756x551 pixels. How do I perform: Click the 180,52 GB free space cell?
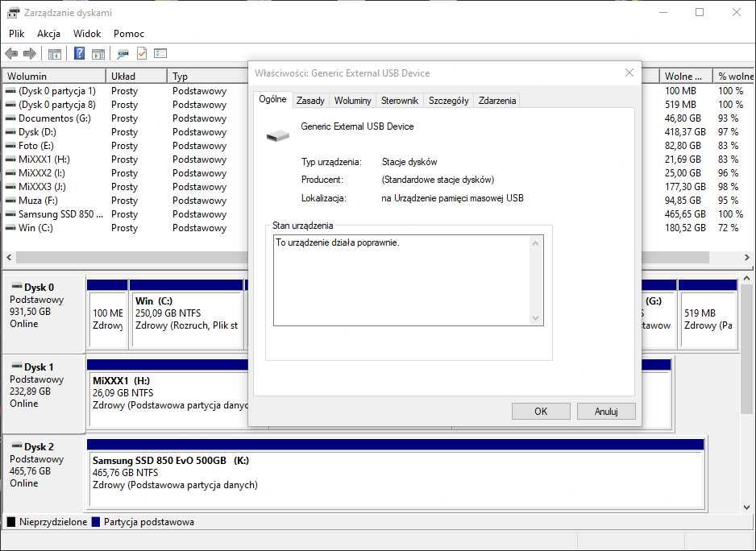[x=685, y=228]
